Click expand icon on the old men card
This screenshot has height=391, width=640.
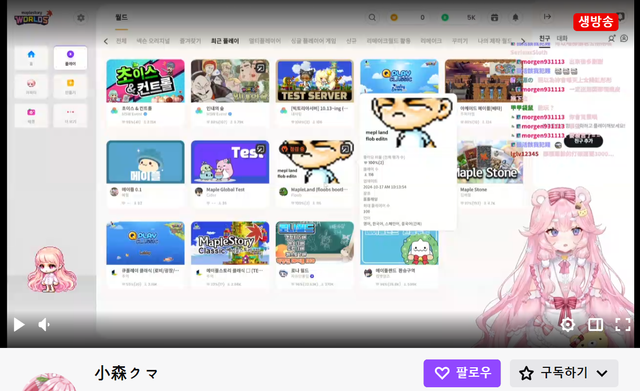[260, 68]
